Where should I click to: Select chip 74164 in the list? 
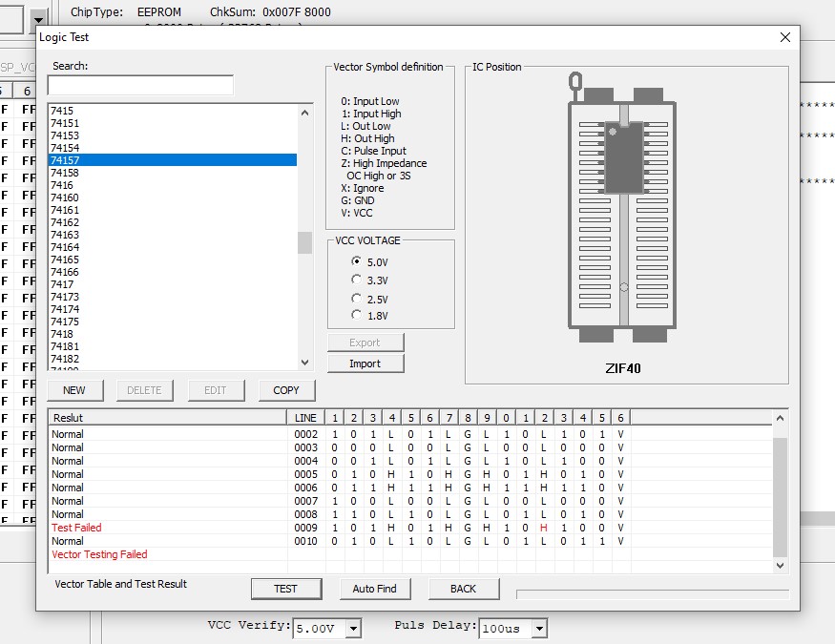(x=173, y=247)
